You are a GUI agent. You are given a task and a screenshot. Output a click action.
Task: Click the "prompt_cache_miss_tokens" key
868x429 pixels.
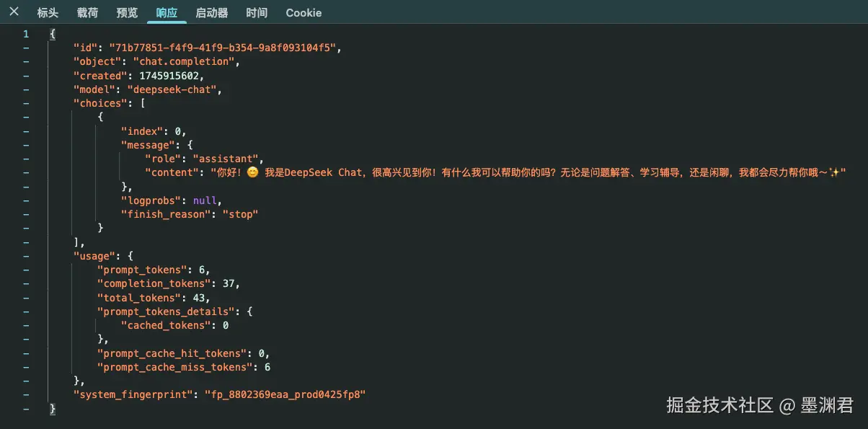coord(176,367)
